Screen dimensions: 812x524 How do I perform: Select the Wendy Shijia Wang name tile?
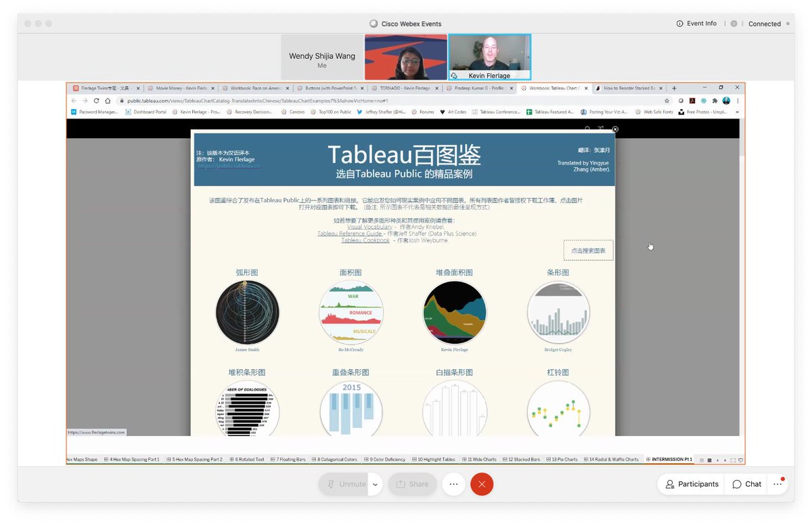pos(322,58)
